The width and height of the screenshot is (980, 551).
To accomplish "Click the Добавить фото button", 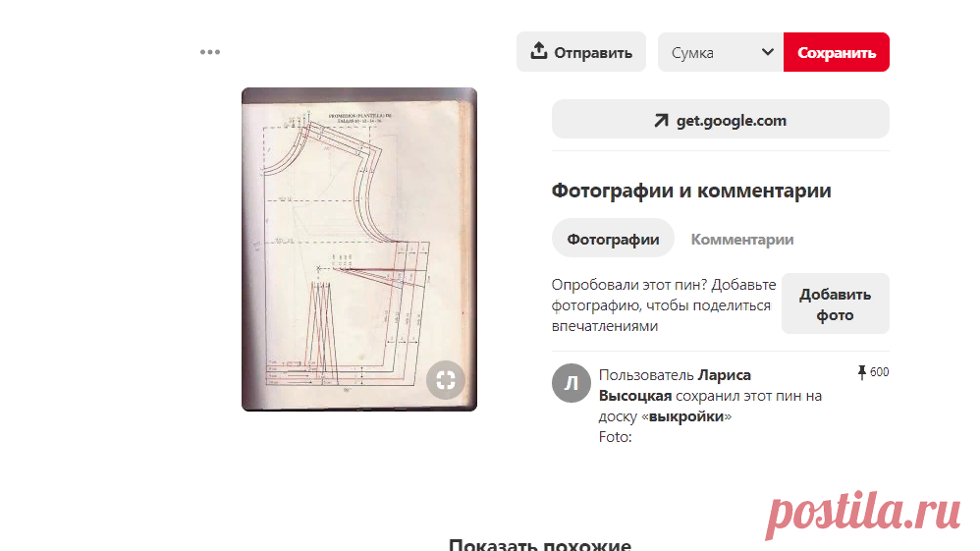I will click(x=835, y=304).
